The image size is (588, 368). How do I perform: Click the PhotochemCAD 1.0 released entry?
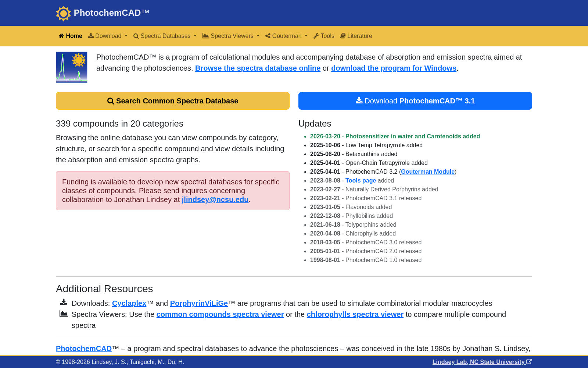(x=366, y=260)
